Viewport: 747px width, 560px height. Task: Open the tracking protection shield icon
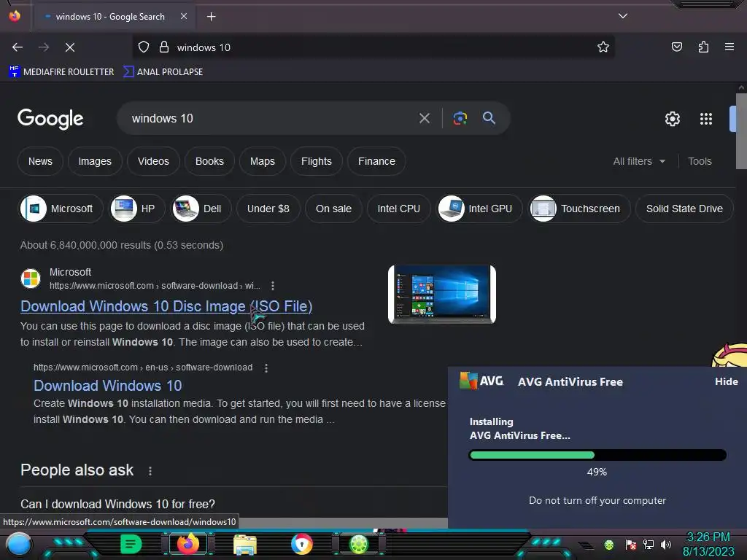click(144, 47)
